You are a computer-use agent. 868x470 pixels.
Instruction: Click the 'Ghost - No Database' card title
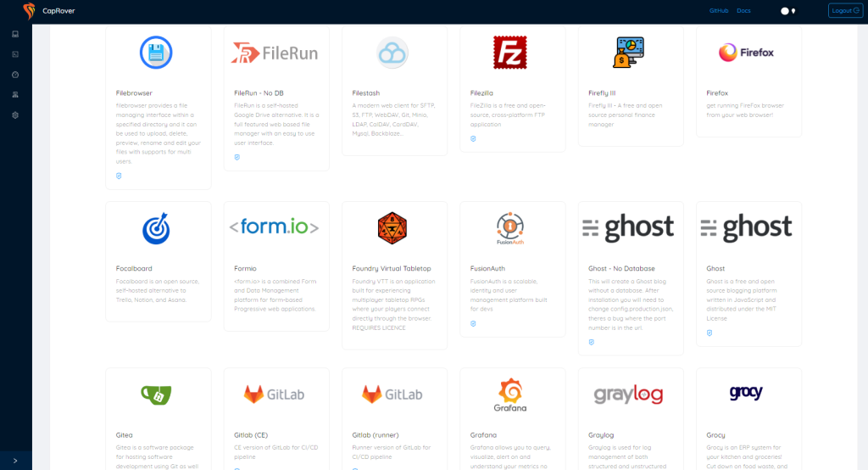tap(621, 268)
